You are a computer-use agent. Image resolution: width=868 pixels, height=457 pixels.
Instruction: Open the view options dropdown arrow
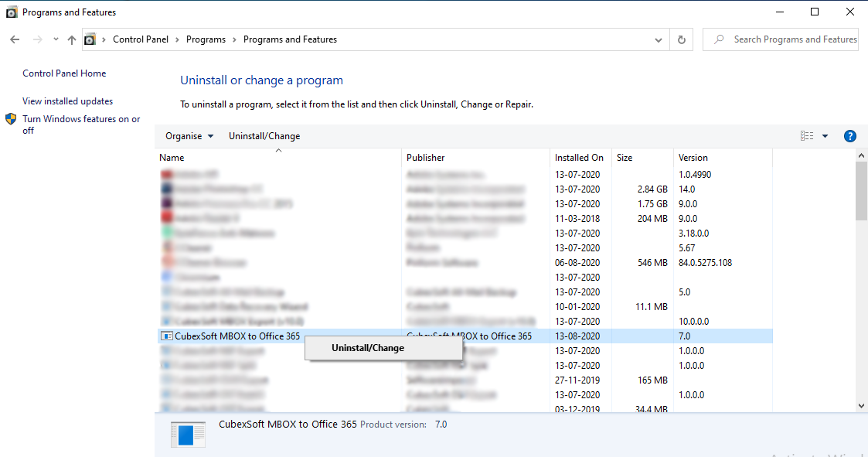(x=825, y=136)
